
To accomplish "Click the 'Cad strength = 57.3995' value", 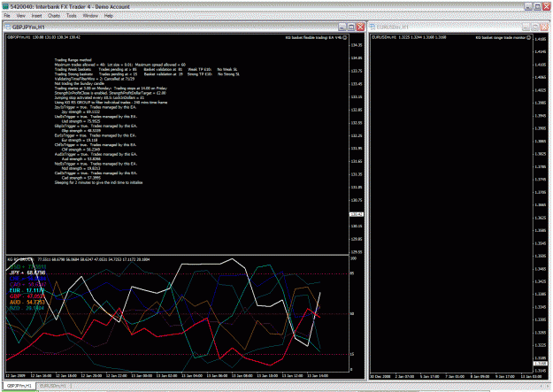I will pyautogui.click(x=81, y=178).
